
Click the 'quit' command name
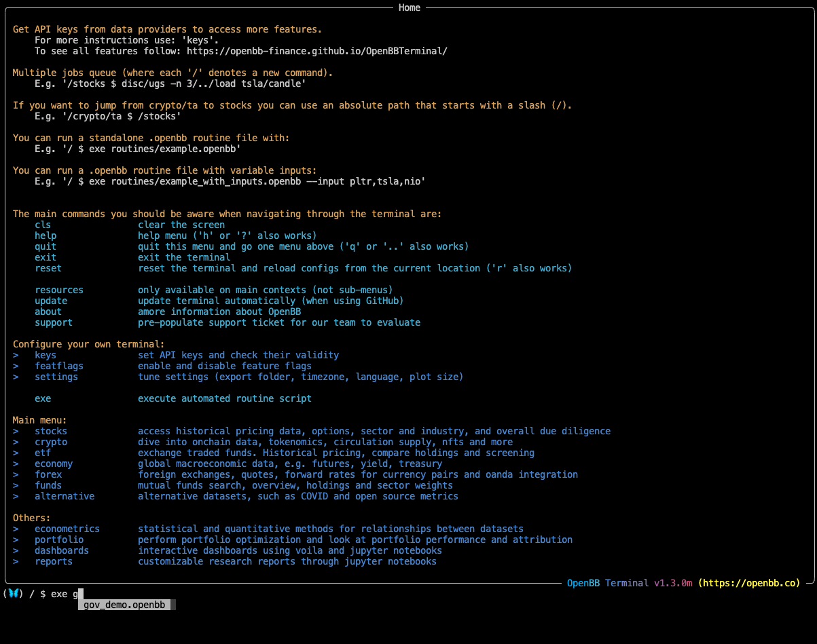(46, 246)
